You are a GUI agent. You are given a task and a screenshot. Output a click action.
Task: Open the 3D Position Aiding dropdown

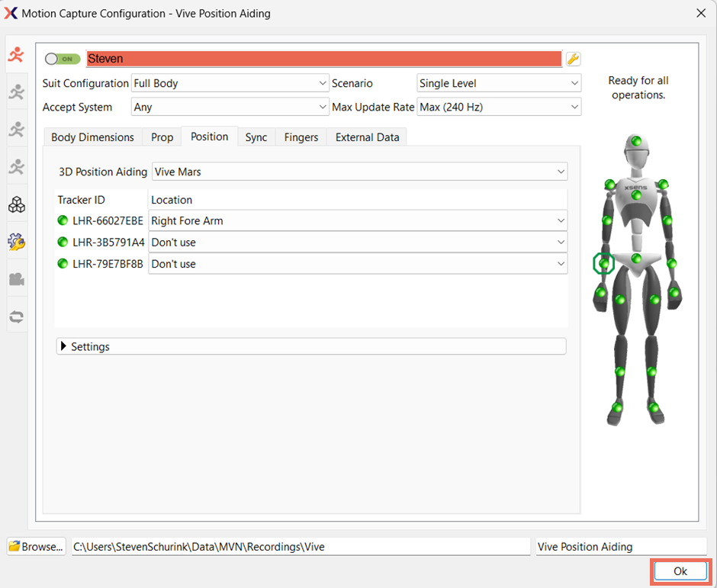coord(359,172)
